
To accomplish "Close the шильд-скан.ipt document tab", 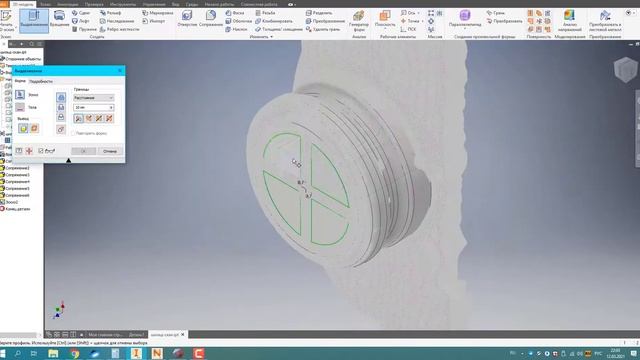I will [182, 335].
